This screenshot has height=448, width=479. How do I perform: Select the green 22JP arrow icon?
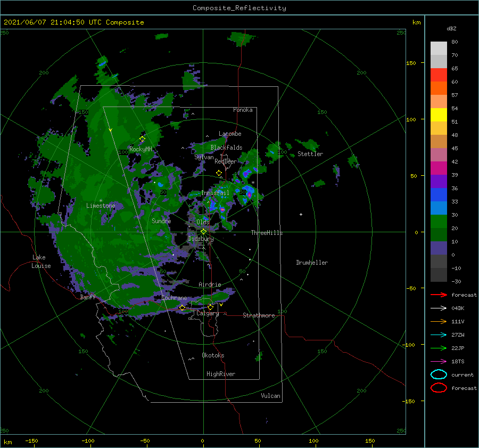tap(439, 348)
